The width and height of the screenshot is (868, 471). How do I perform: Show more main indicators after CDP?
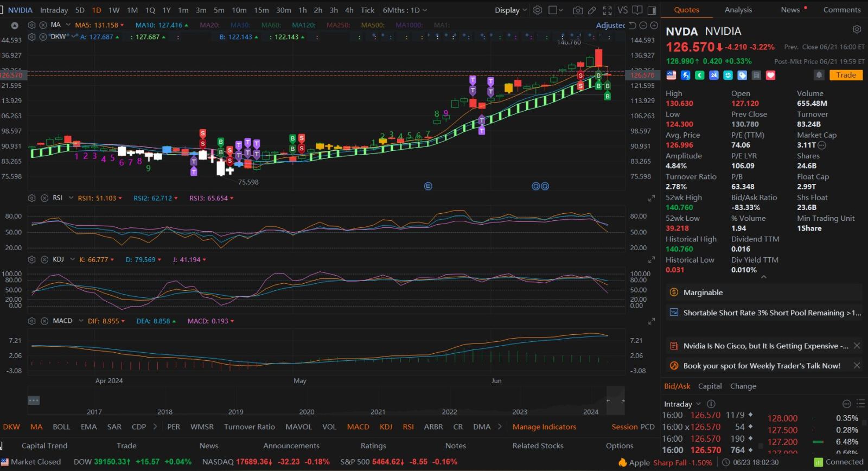tap(155, 427)
